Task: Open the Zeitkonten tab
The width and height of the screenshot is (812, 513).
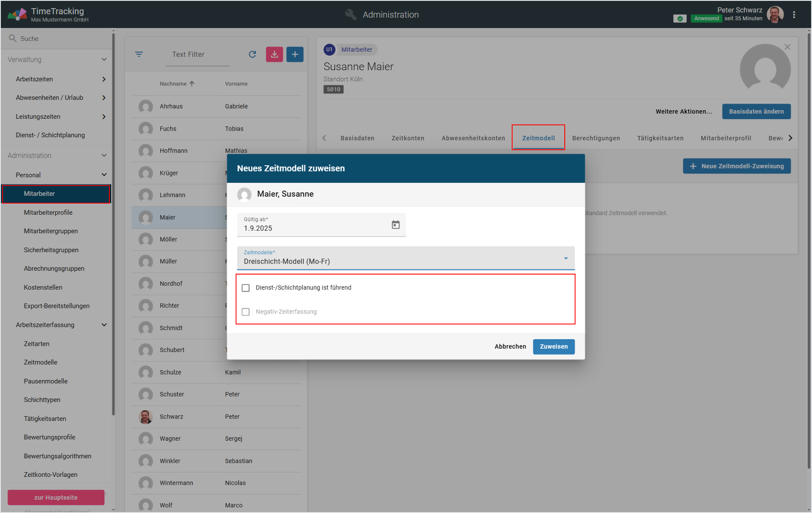Action: pos(407,138)
